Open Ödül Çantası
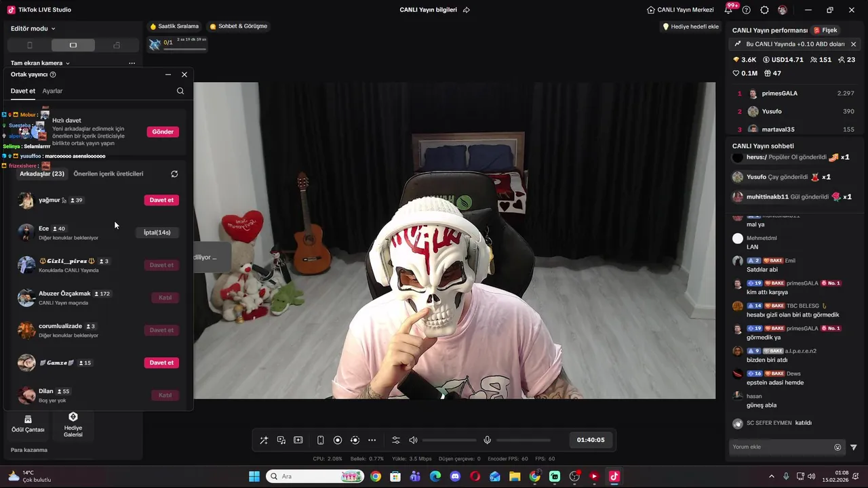Image resolution: width=868 pixels, height=488 pixels. 28,424
